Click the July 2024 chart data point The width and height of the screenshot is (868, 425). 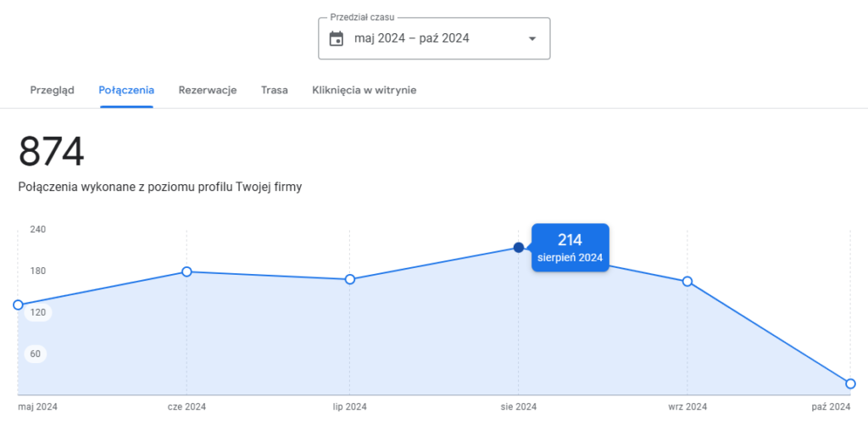coord(349,279)
